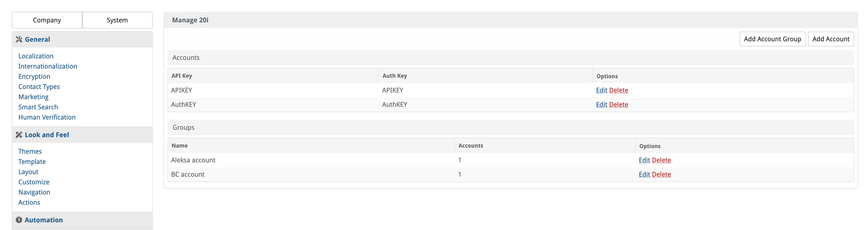Open the Smart Search settings

pos(38,107)
